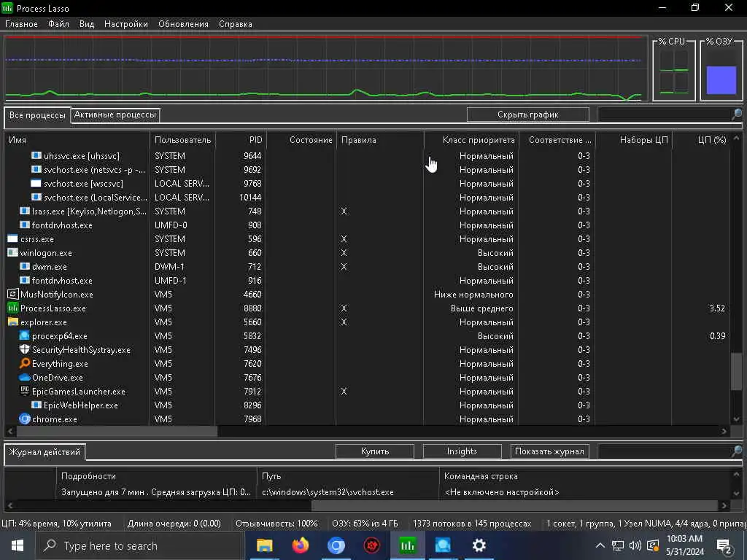The width and height of the screenshot is (747, 560).
Task: Click the MusNotifyIcon.exe icon
Action: click(x=13, y=294)
